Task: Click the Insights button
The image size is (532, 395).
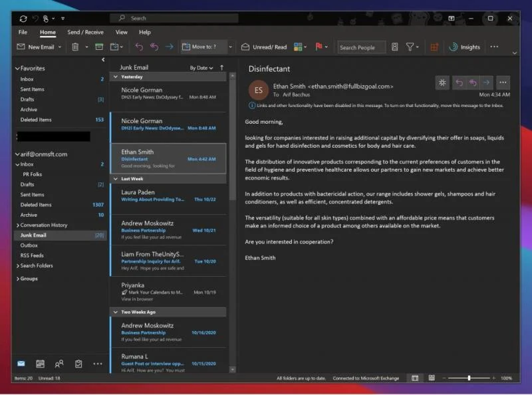Action: [464, 47]
